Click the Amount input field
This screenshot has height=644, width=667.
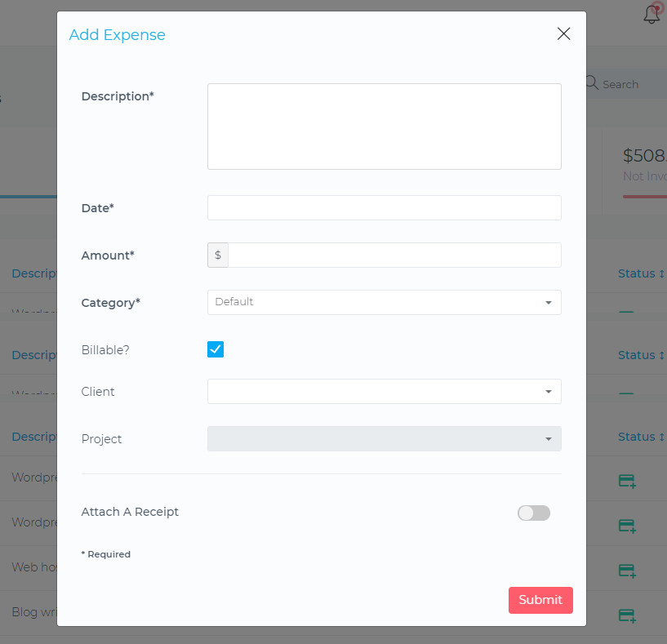[x=394, y=255]
